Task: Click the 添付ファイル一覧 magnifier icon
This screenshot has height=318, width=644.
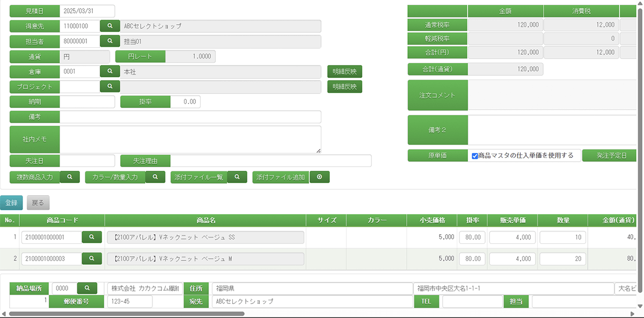Action: (237, 177)
